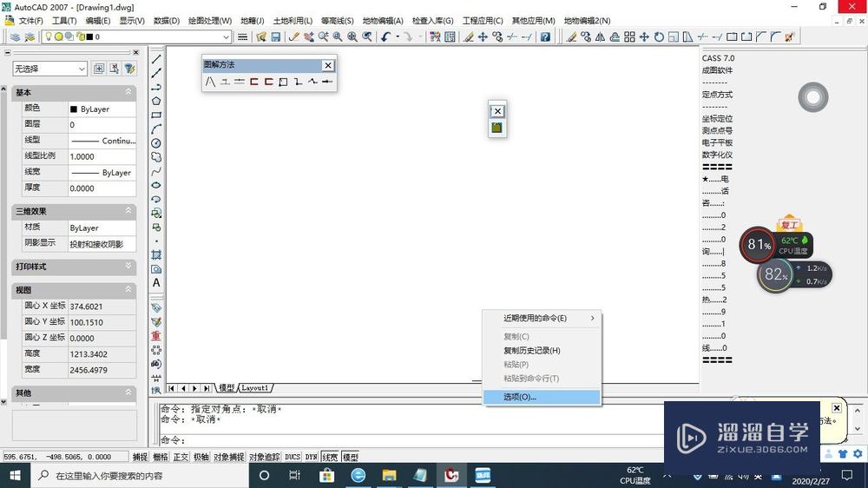This screenshot has height=488, width=868.
Task: Open the Layer Properties Manager icon
Action: [16, 36]
